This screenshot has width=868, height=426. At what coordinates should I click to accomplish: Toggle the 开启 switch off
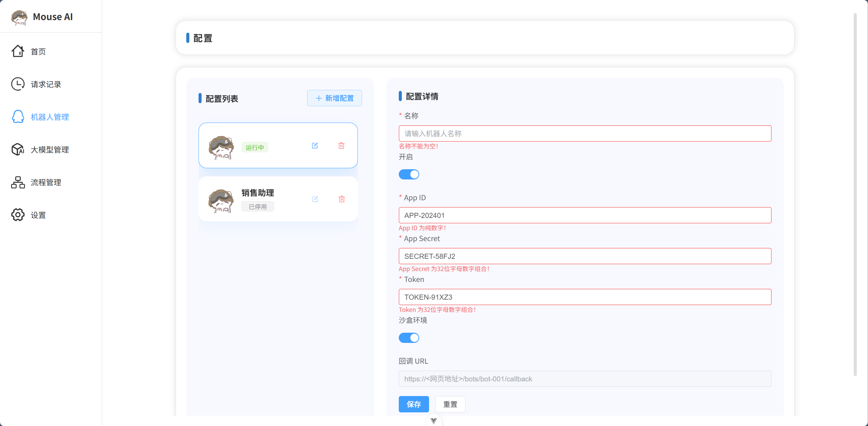click(409, 174)
